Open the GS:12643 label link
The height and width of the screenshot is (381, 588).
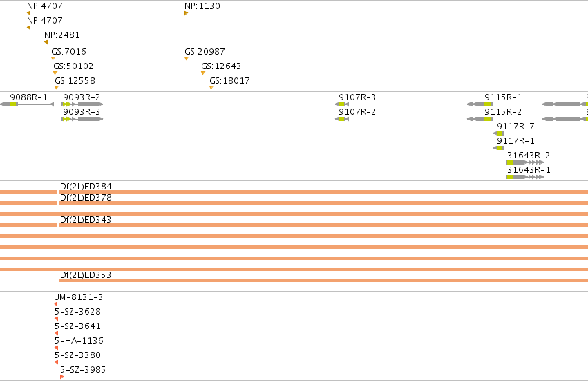click(x=221, y=66)
